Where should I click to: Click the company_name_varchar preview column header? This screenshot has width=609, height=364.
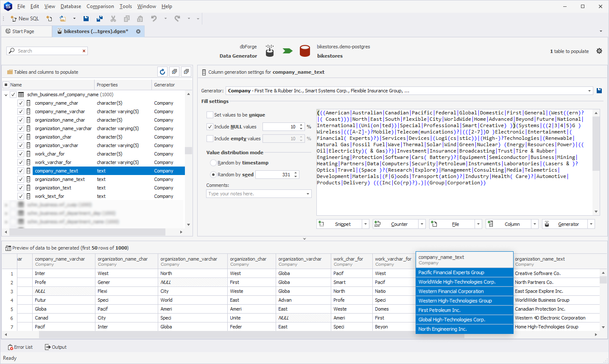point(64,261)
